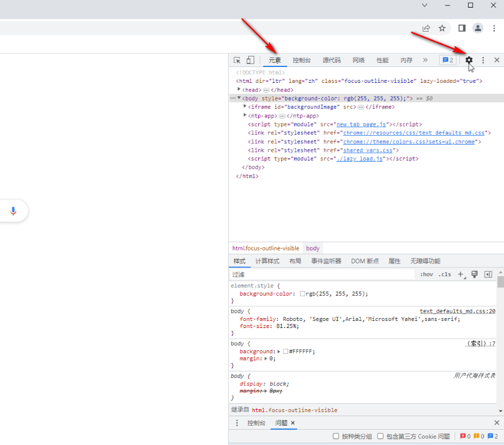The image size is (504, 445).
Task: Toggle :hov element state panel
Action: (x=426, y=275)
